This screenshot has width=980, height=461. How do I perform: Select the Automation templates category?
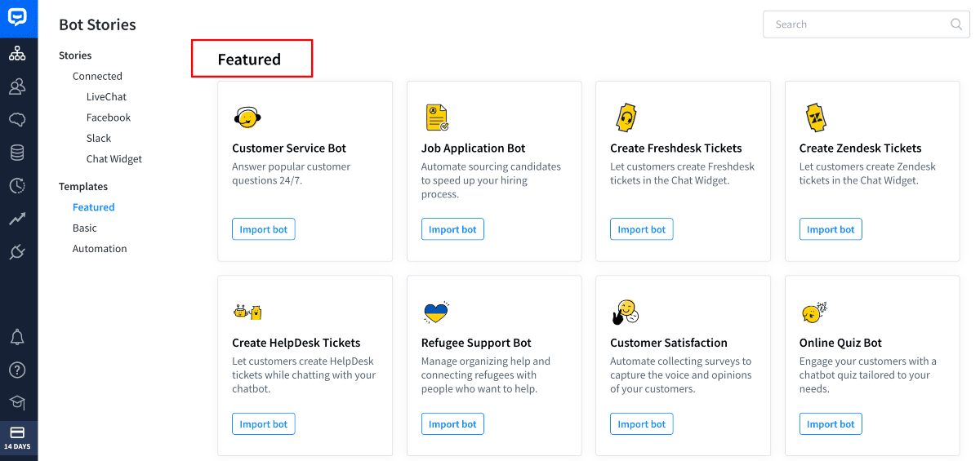(x=100, y=249)
